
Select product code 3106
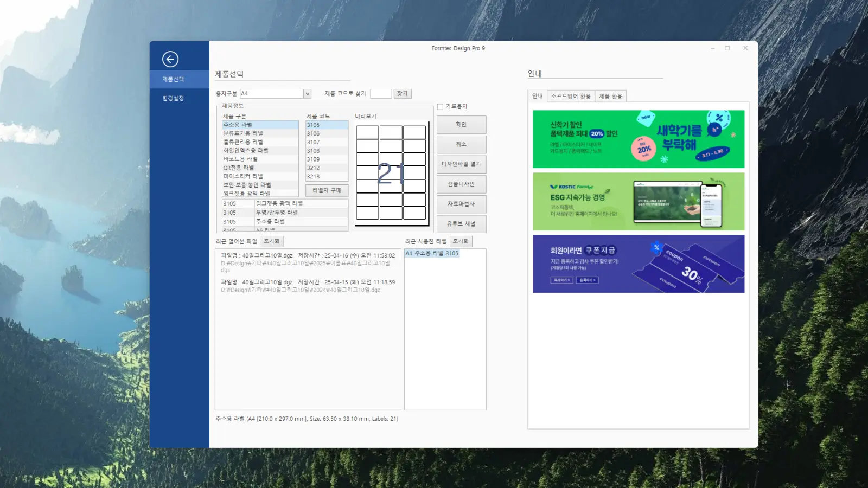tap(327, 133)
